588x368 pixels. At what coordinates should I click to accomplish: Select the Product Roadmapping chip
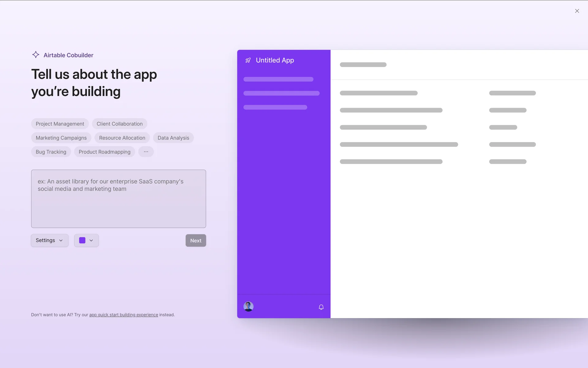coord(104,152)
